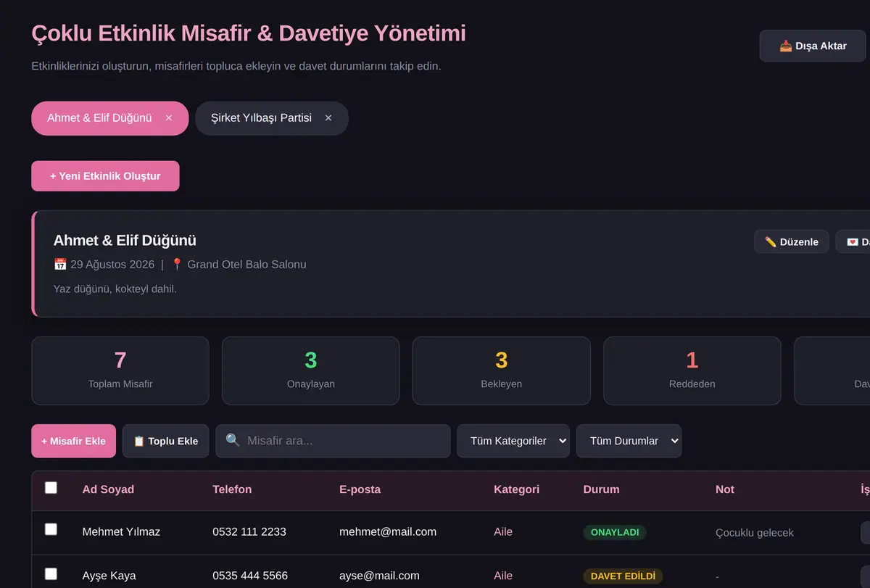Select the Bekleyen stat card
Viewport: 870px width, 588px height.
[501, 370]
